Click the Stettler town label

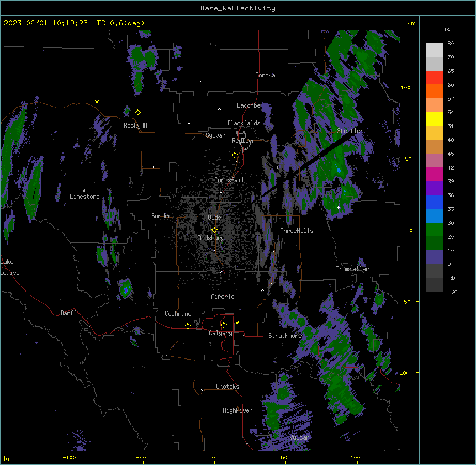(x=350, y=131)
